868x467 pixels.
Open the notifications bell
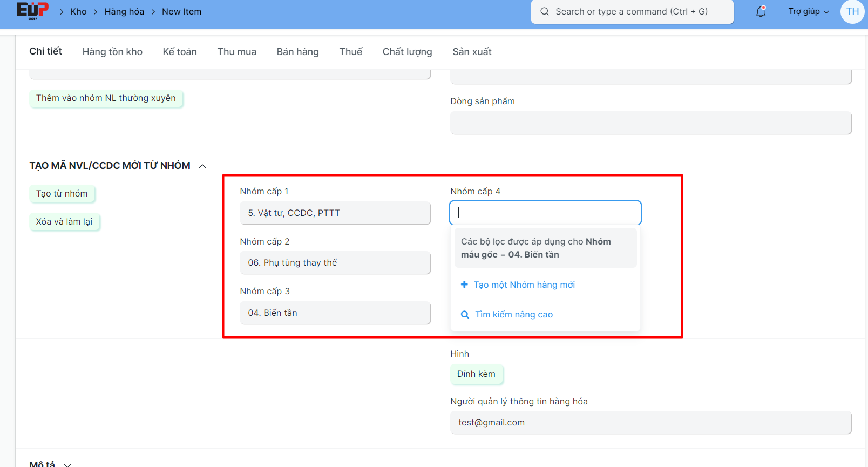tap(761, 11)
